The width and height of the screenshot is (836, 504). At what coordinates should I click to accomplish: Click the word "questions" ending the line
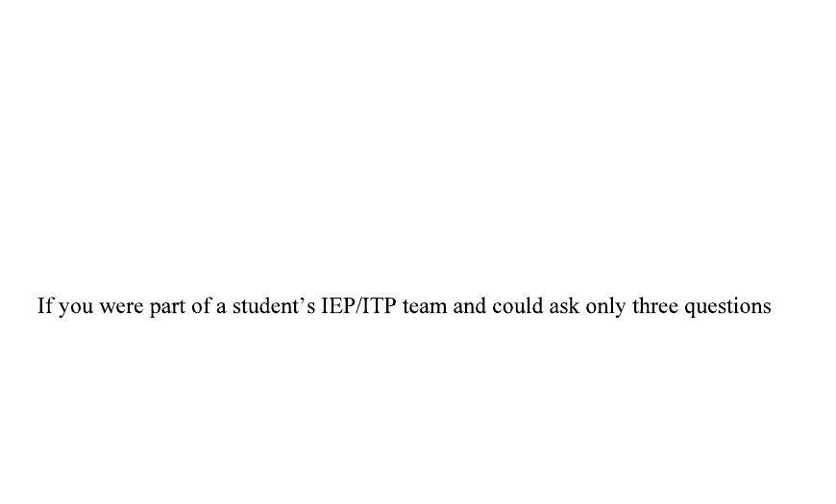point(727,307)
